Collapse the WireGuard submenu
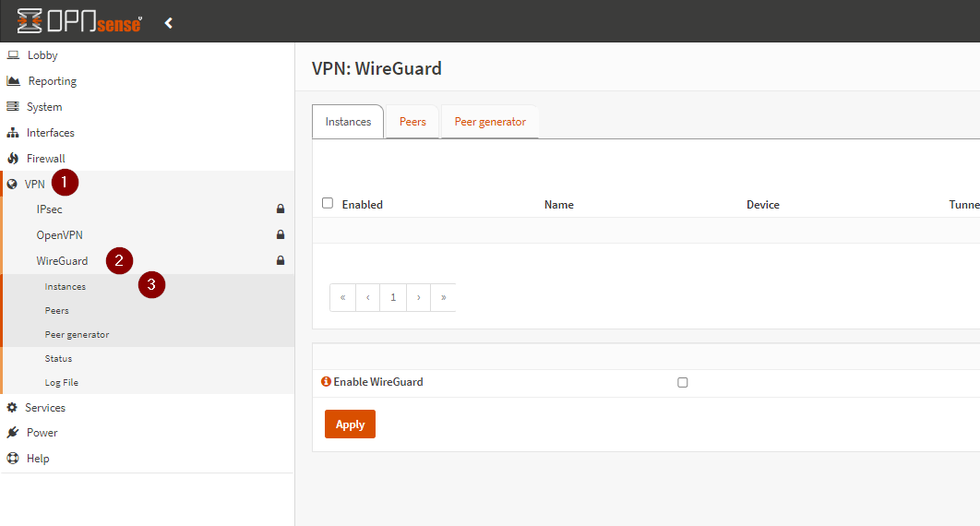980x526 pixels. pyautogui.click(x=62, y=261)
